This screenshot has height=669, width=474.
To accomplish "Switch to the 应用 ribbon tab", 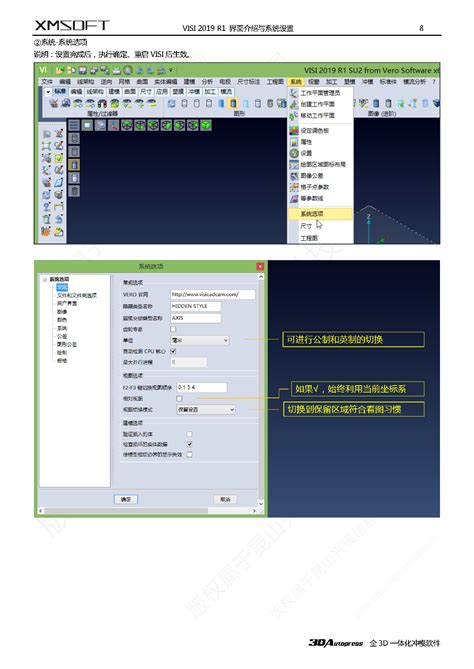I will 163,91.
